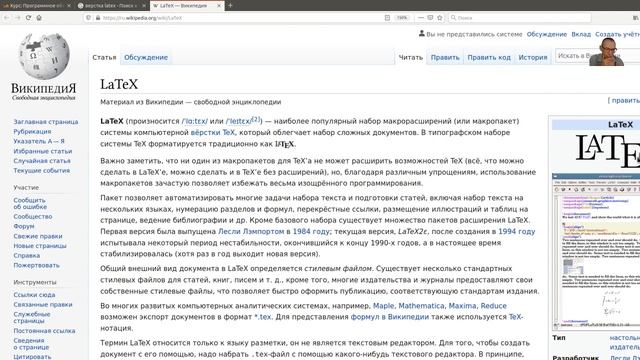
Task: Open the Пожертвовать link
Action: 36,265
